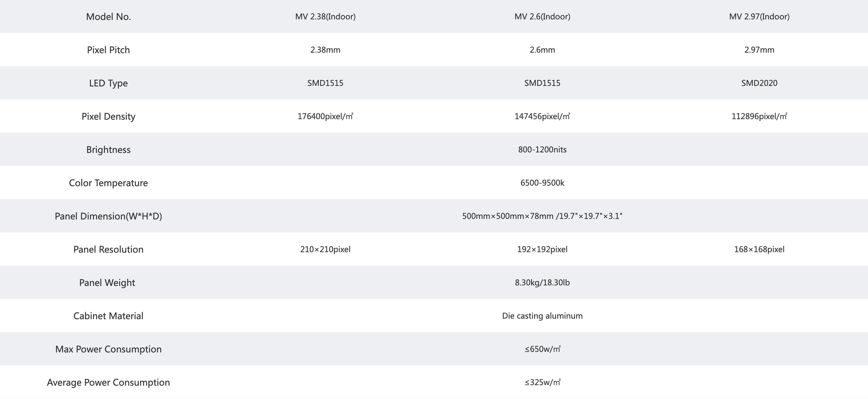Select the MV 2.6(Indoor) model cell
Viewport: 868px width, 399px height.
pyautogui.click(x=542, y=17)
